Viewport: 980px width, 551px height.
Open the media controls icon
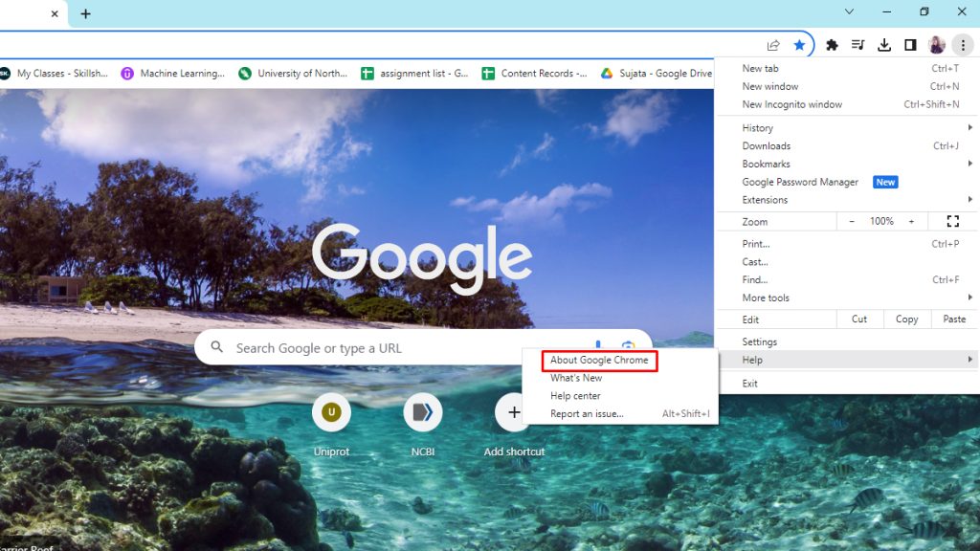[856, 45]
